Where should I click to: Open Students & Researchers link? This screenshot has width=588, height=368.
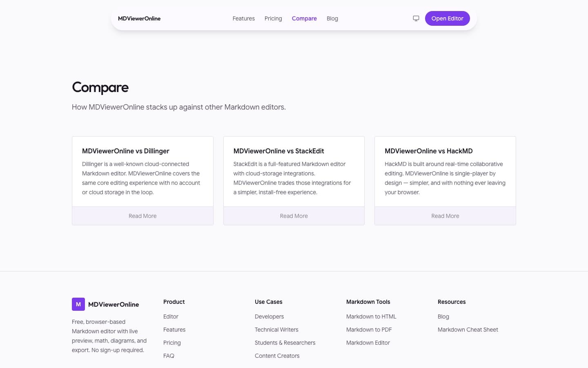(285, 343)
